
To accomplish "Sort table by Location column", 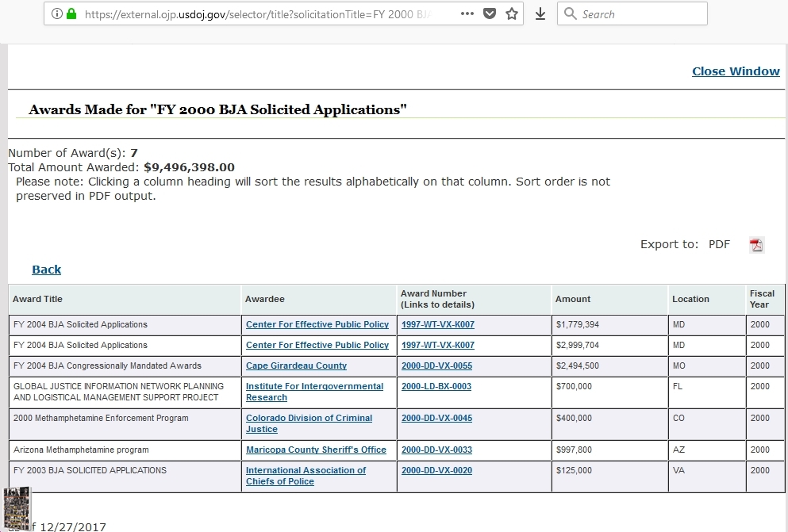I will (x=690, y=299).
